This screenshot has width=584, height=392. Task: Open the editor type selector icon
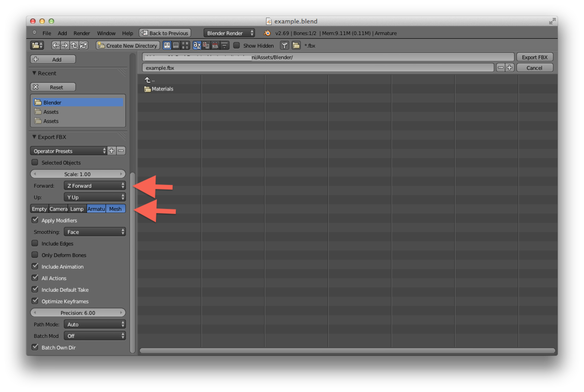[37, 45]
